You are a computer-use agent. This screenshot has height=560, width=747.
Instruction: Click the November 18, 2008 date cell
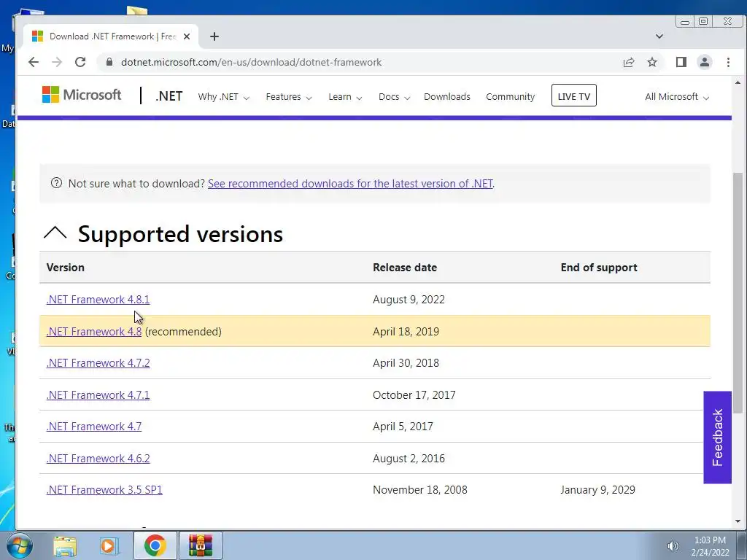coord(419,489)
